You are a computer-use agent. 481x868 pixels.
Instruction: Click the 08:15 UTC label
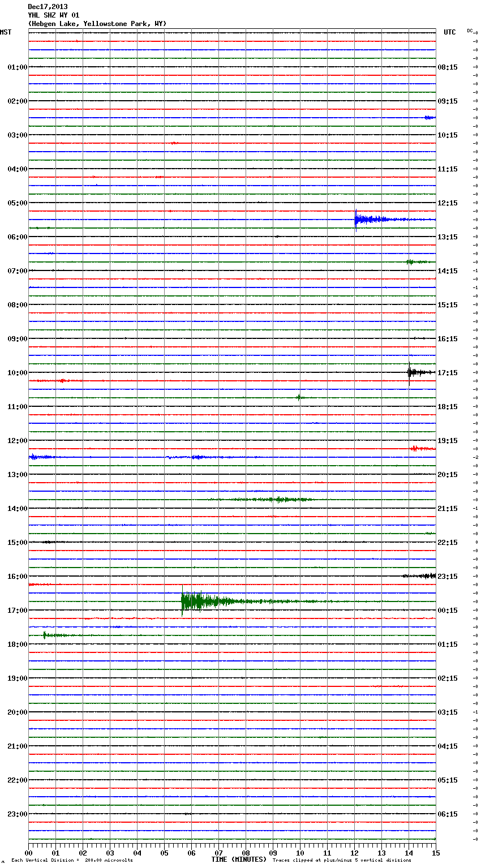[448, 67]
